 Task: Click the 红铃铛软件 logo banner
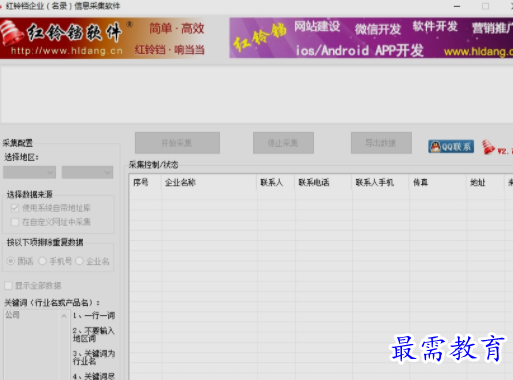tap(103, 38)
